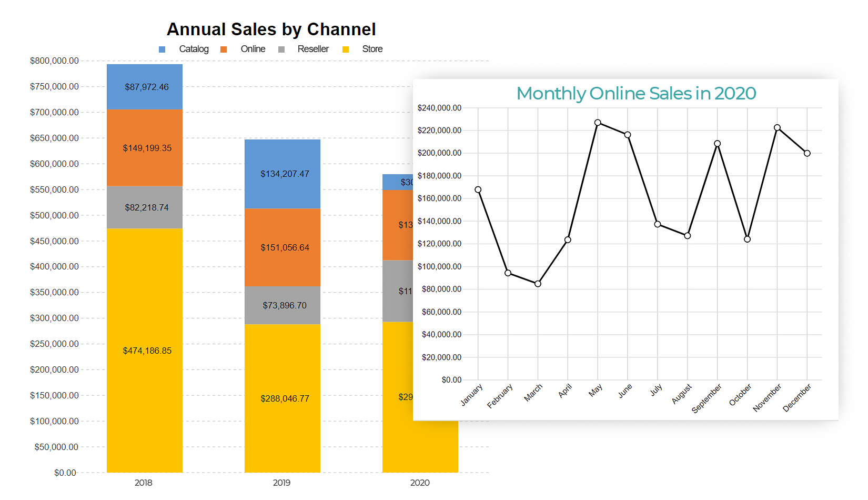
Task: Click the gray Reseller legend swatch
Action: (281, 49)
